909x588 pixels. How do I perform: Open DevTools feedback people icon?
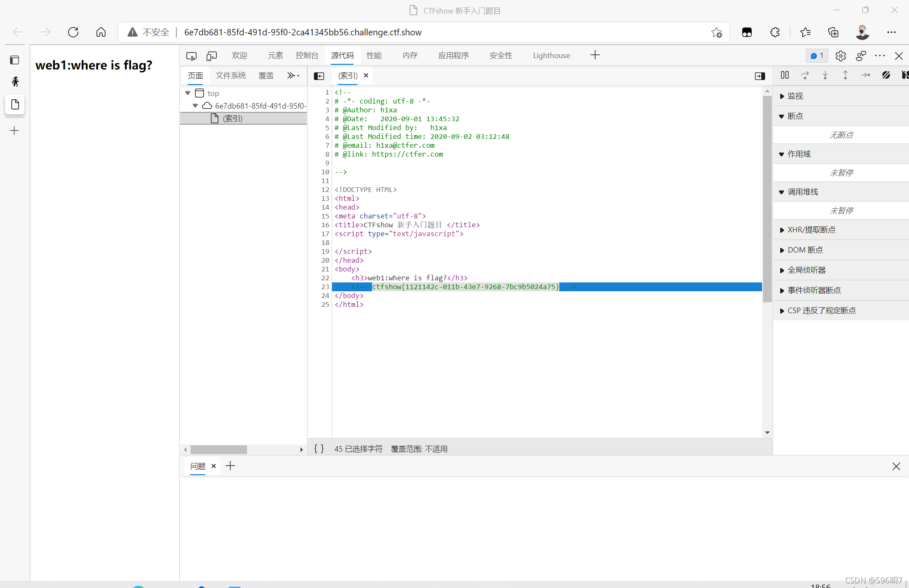pos(861,56)
